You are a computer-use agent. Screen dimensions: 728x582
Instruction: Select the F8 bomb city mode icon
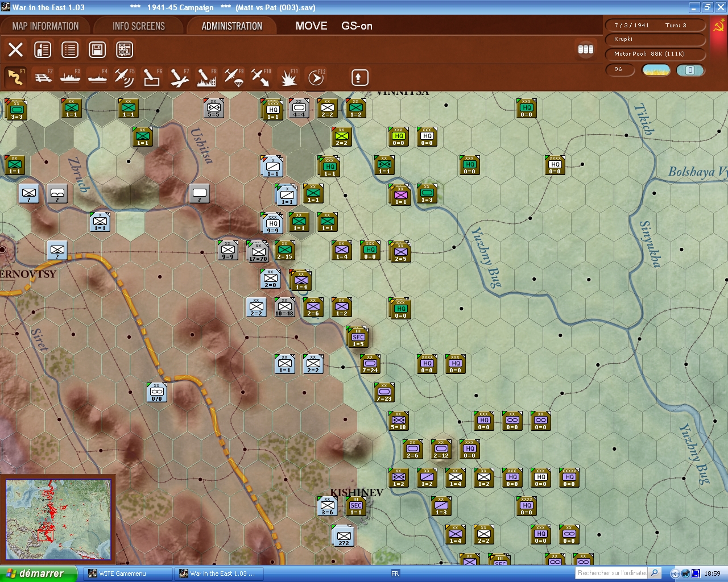coord(206,77)
